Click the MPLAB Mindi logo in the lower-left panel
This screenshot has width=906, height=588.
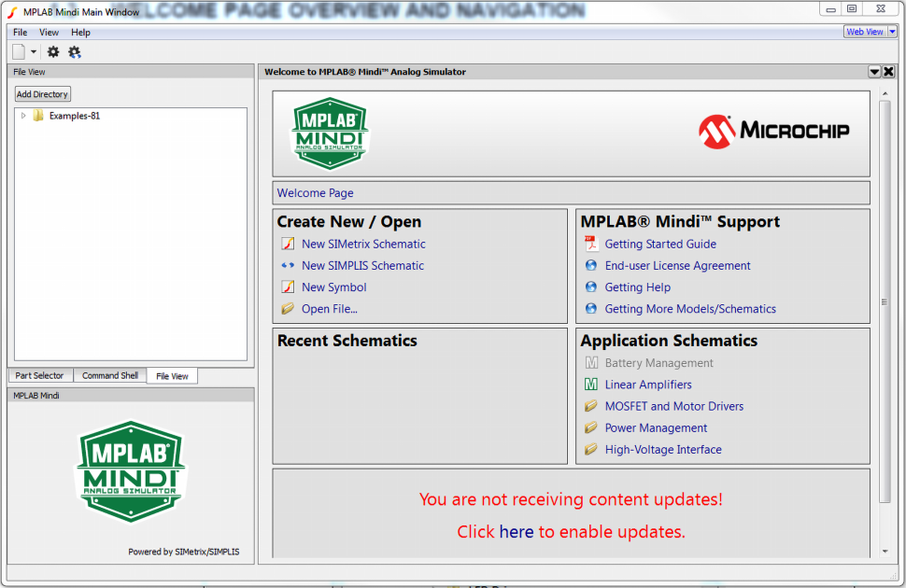click(131, 470)
